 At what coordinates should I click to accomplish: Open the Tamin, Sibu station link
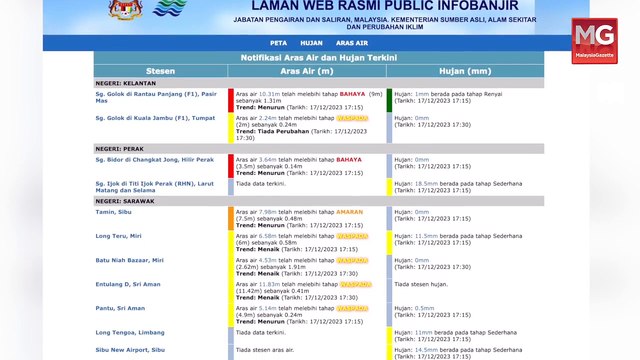113,212
